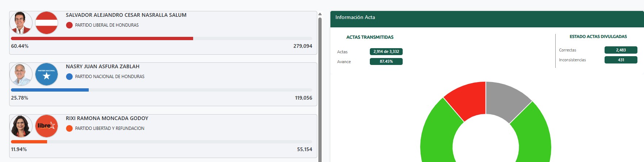Click the red progress bar for Nasralla

pyautogui.click(x=102, y=38)
